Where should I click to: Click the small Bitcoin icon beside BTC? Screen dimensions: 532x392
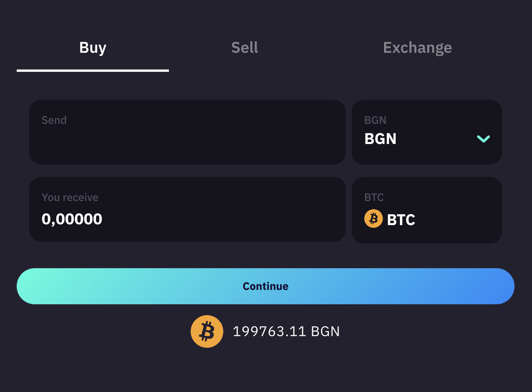tap(374, 219)
